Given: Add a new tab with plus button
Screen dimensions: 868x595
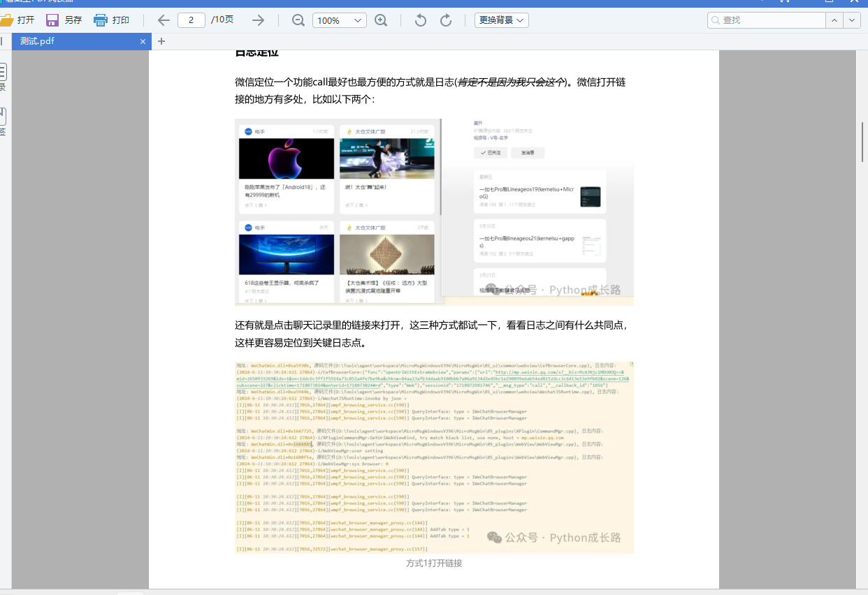Looking at the screenshot, I should tap(161, 41).
